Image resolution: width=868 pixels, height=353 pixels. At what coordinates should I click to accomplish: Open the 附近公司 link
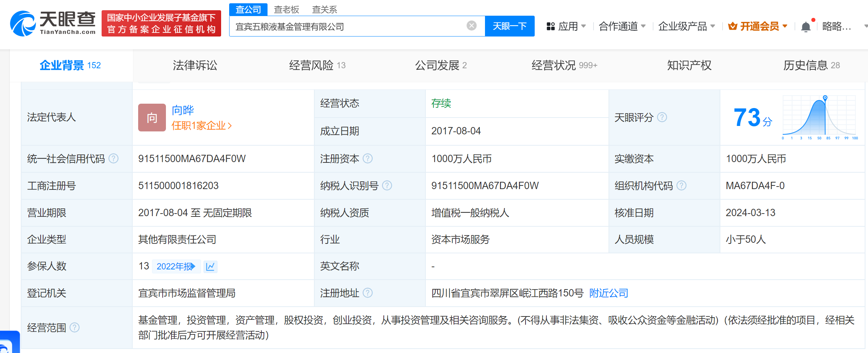609,293
